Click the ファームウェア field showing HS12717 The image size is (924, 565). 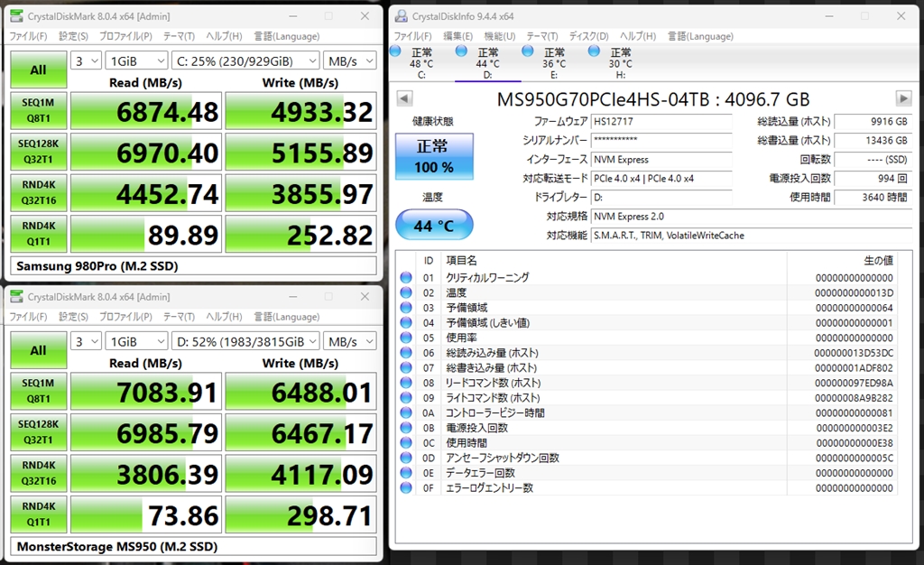click(x=661, y=121)
